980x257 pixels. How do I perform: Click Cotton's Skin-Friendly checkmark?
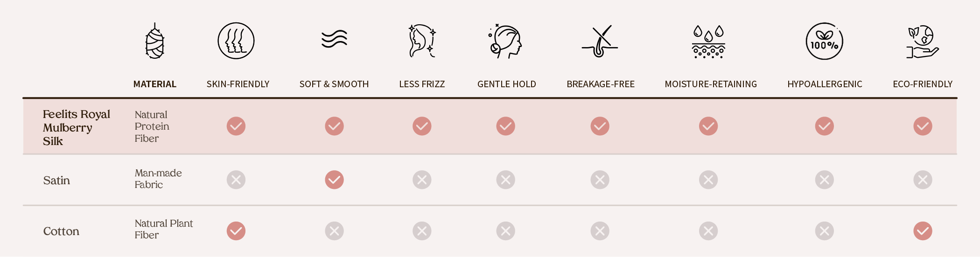(236, 231)
